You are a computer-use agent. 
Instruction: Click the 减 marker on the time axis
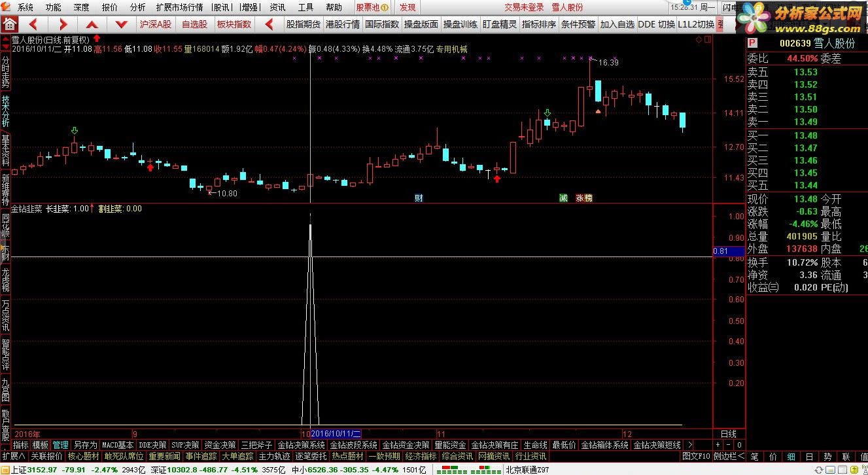(x=563, y=198)
